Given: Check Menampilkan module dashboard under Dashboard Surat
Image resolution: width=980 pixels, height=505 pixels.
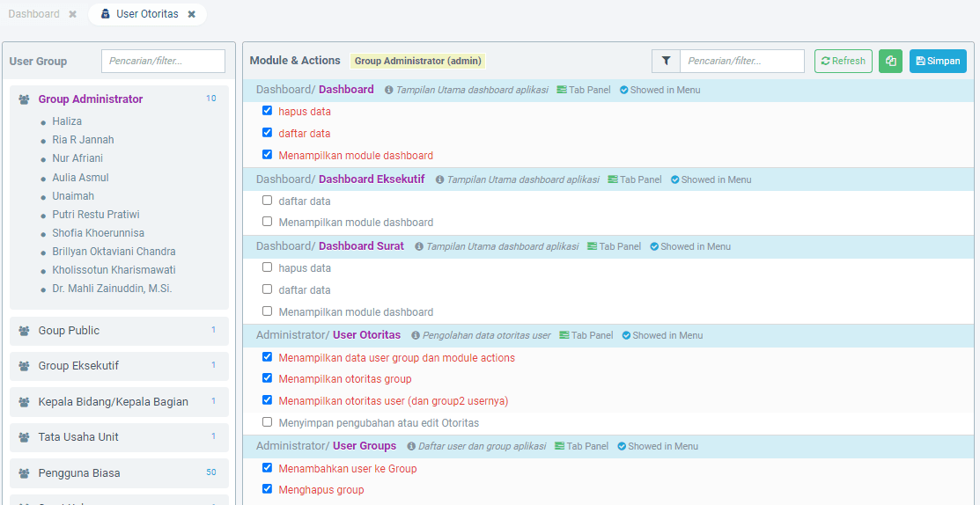Looking at the screenshot, I should point(268,311).
